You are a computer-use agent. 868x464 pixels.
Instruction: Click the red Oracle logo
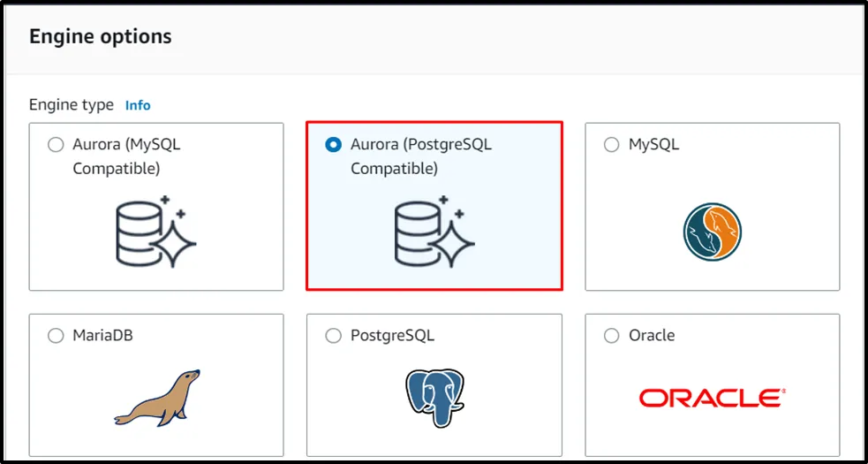click(x=712, y=398)
